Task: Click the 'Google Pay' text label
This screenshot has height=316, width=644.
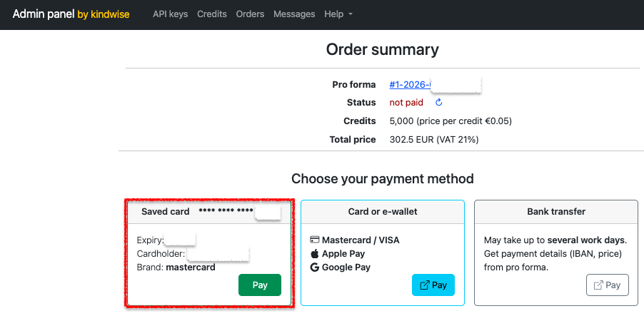Action: [x=346, y=267]
